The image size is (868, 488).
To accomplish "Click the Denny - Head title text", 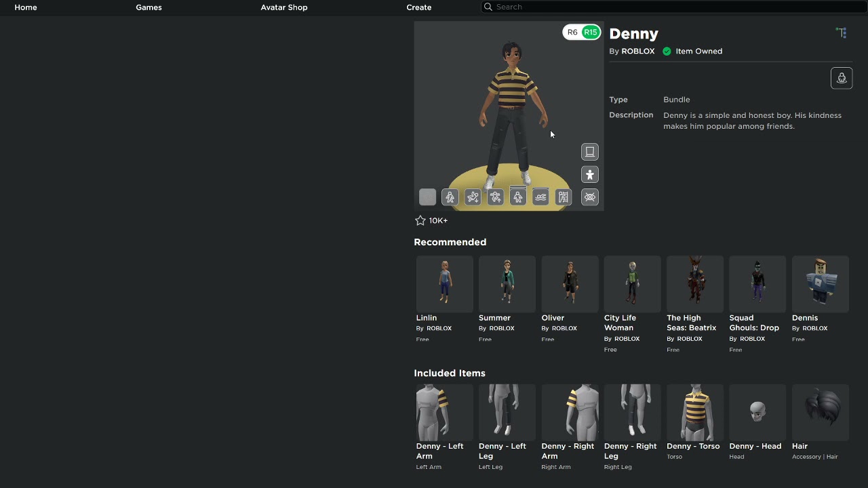I will tap(755, 447).
